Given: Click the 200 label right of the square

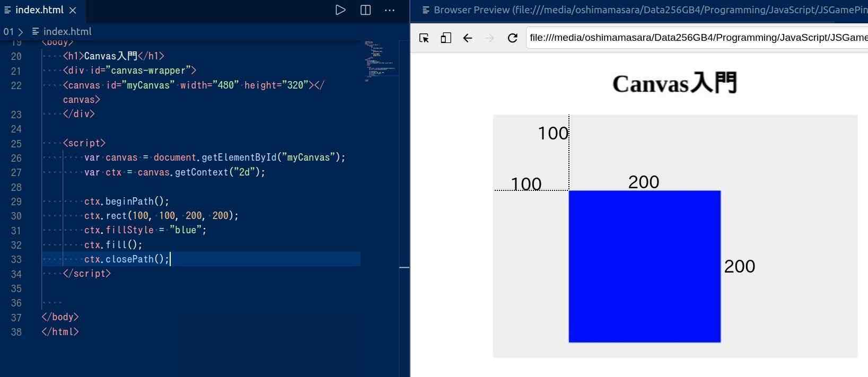Looking at the screenshot, I should coord(740,266).
